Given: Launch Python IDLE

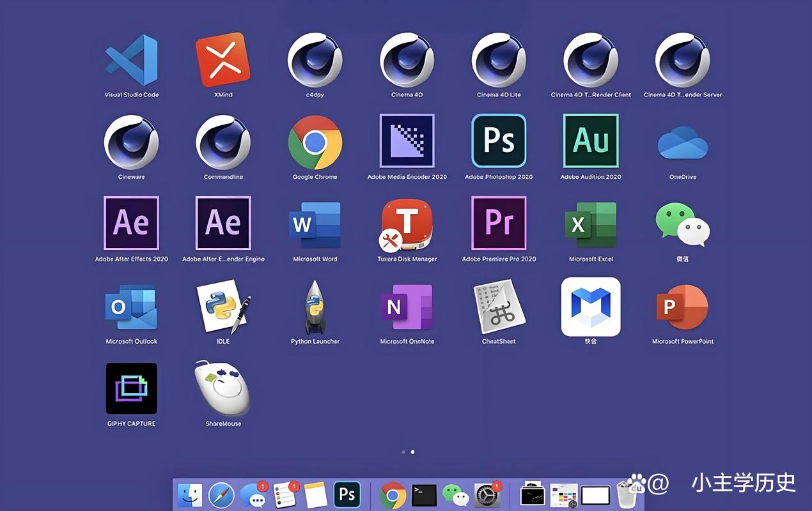Looking at the screenshot, I should [x=223, y=307].
